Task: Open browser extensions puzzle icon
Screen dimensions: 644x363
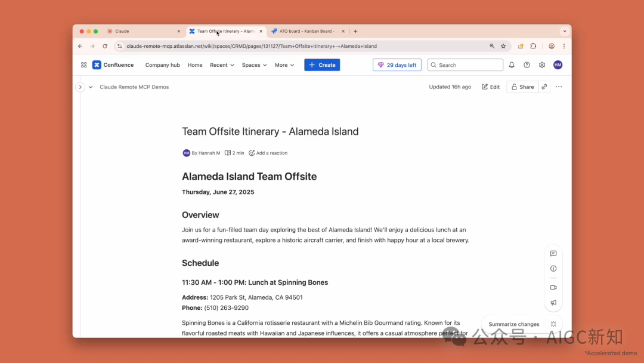Action: click(533, 46)
